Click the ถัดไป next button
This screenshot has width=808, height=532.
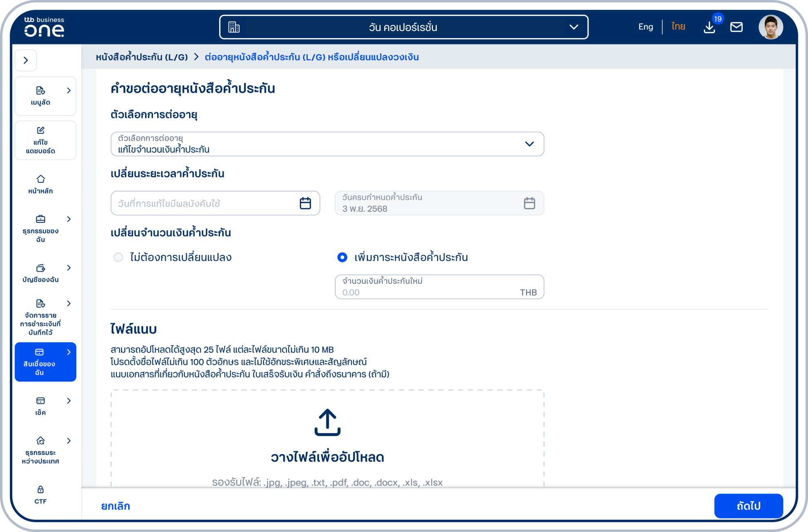point(748,506)
